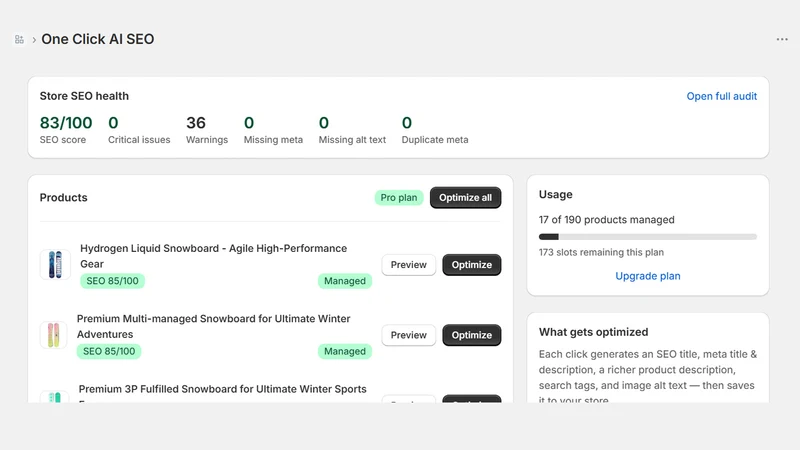Click the Products section heading
Image resolution: width=800 pixels, height=450 pixels.
(x=63, y=197)
